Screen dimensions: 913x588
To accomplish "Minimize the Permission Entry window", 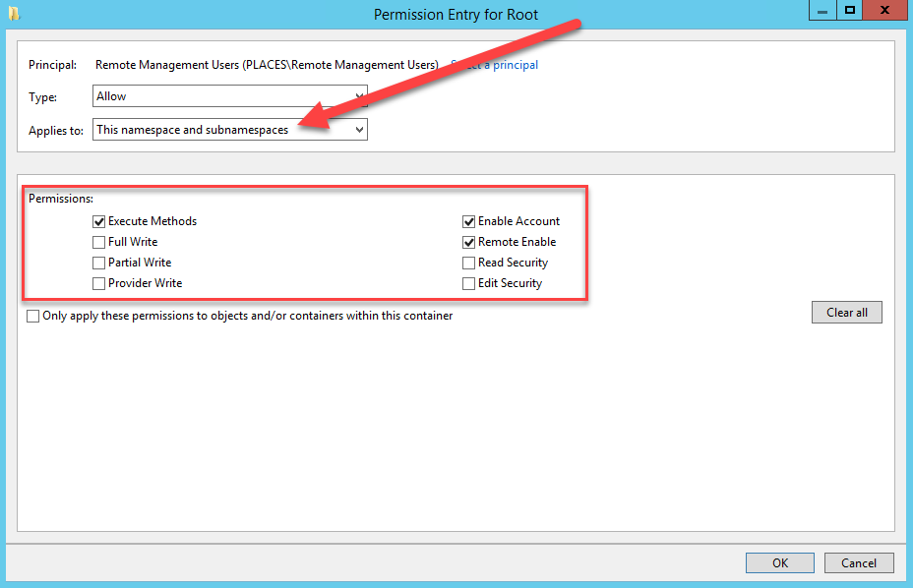I will 822,10.
